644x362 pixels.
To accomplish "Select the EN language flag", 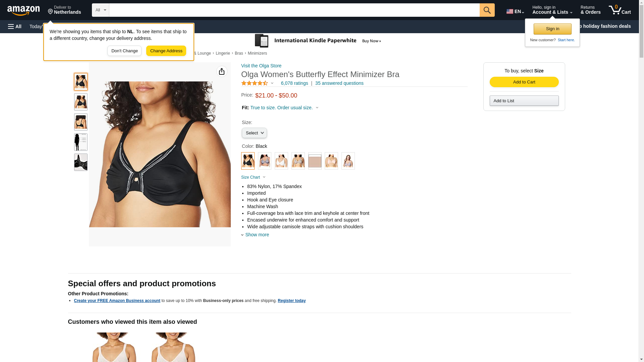I will coord(515,11).
